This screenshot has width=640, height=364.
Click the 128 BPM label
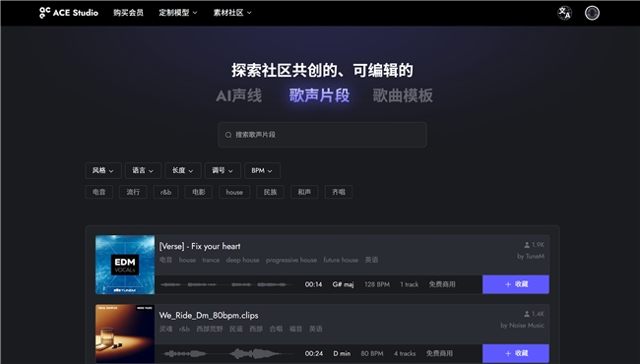[x=377, y=284]
